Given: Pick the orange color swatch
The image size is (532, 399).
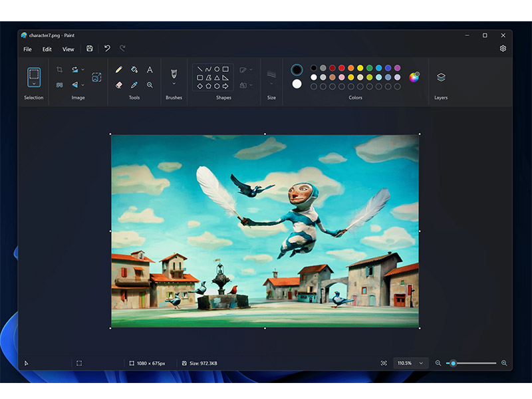Looking at the screenshot, I should 351,68.
